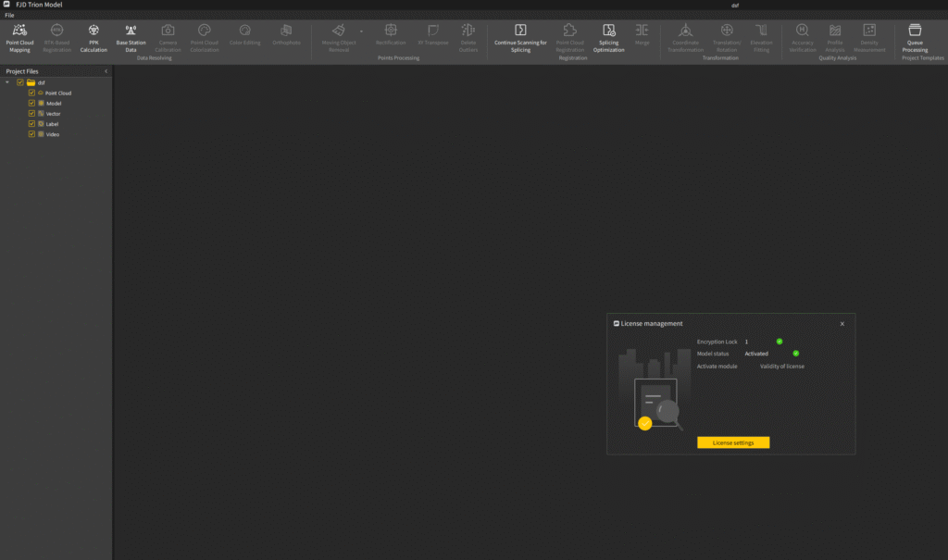Disable the Video checkbox
The width and height of the screenshot is (948, 560).
[x=31, y=134]
